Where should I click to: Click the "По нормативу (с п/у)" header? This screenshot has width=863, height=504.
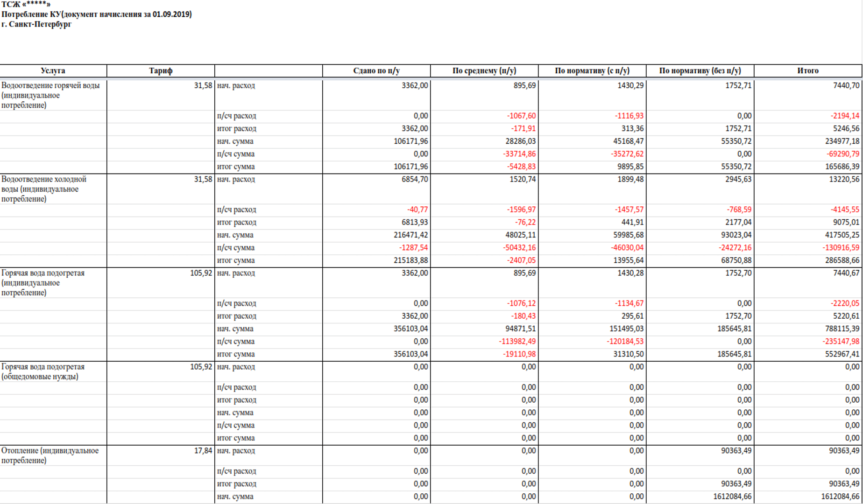[x=592, y=71]
